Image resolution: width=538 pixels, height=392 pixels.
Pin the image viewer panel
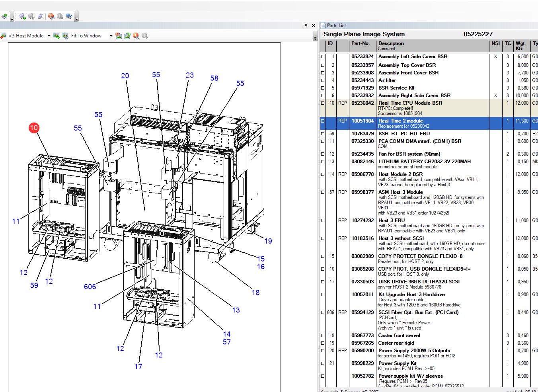tap(306, 25)
